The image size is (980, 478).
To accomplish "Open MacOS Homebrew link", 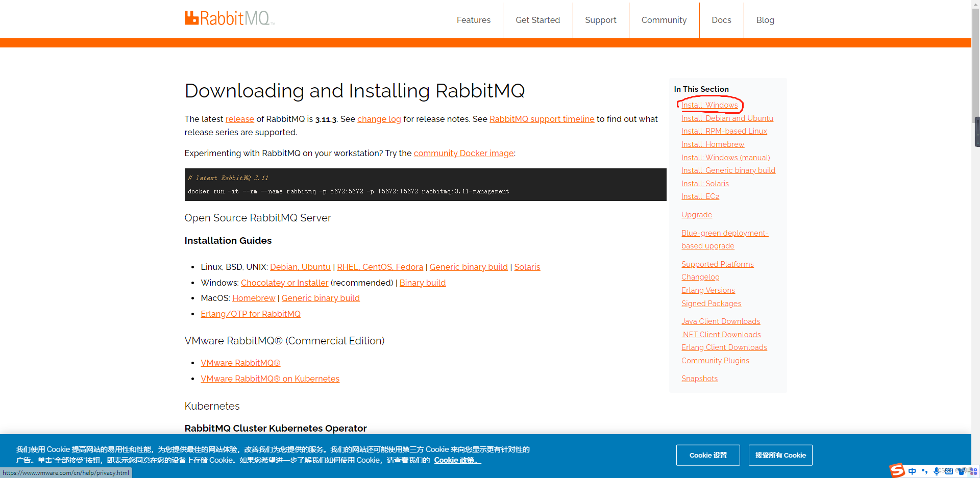I will 253,298.
